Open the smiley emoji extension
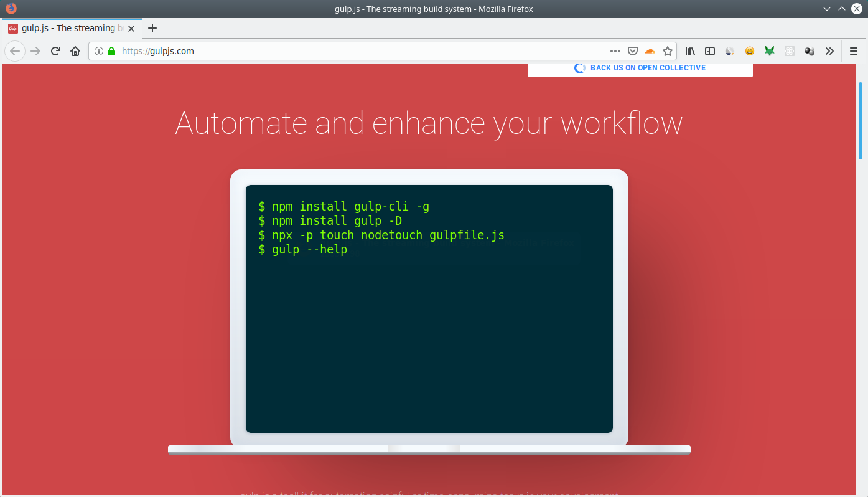 pos(750,51)
